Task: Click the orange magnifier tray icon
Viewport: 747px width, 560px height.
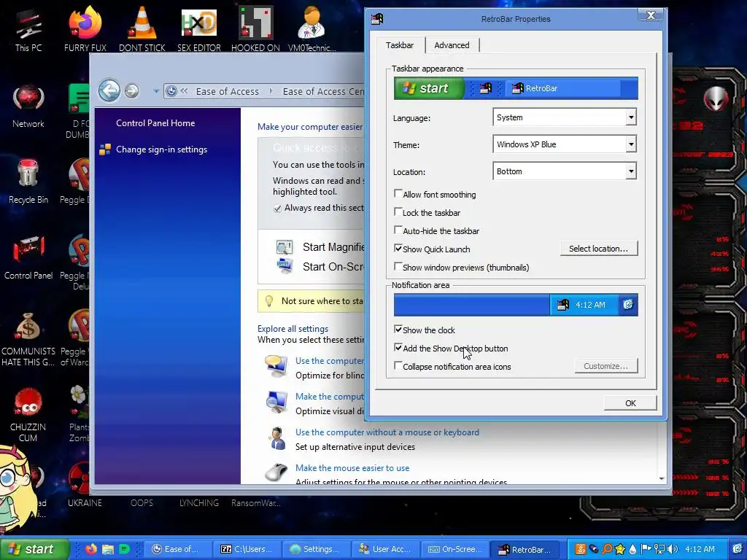Action: 607,549
